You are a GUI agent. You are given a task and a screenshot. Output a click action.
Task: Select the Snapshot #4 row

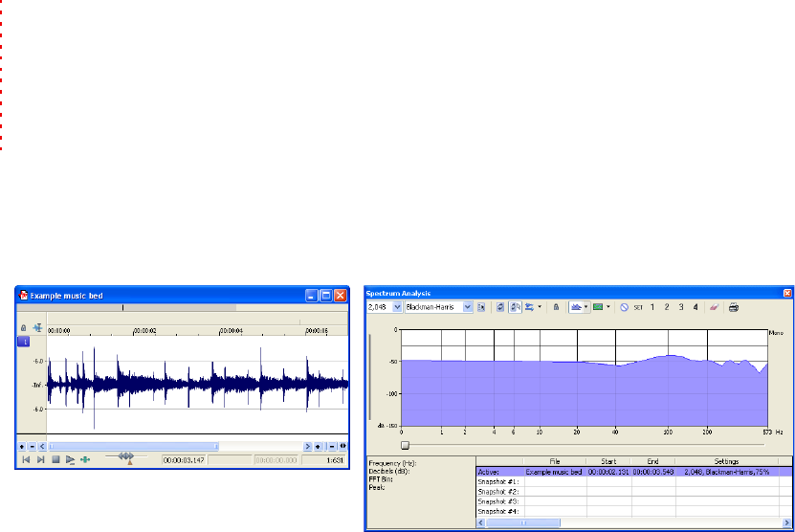click(x=633, y=511)
